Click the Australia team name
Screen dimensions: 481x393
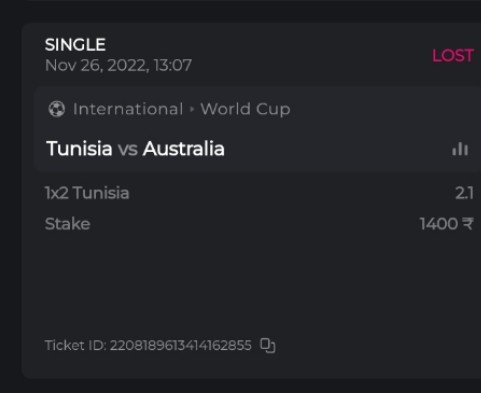tap(184, 148)
